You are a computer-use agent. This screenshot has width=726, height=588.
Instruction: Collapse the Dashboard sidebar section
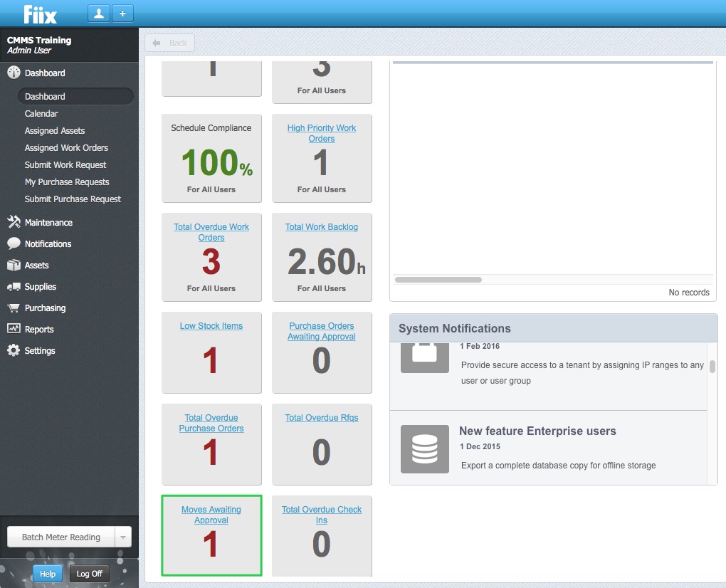(44, 73)
